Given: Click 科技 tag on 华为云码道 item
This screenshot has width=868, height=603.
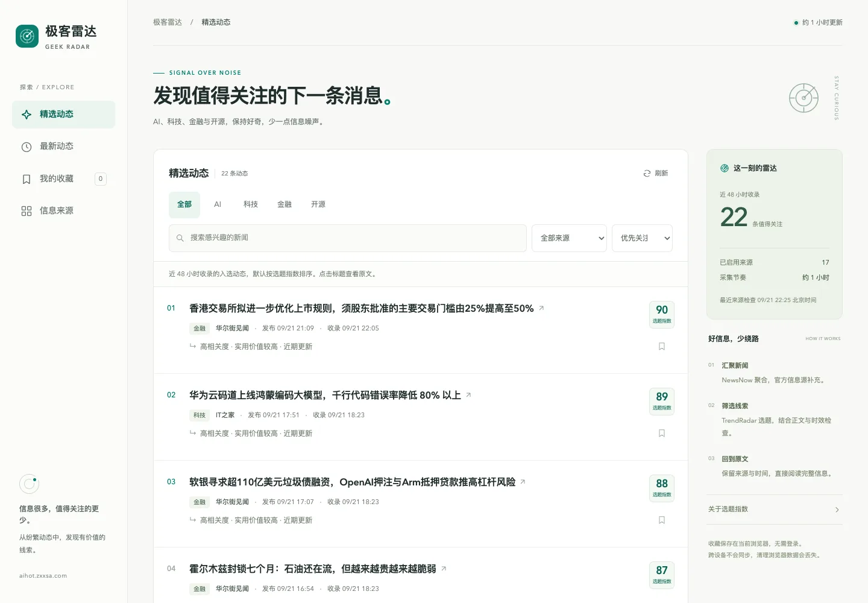Looking at the screenshot, I should point(200,415).
